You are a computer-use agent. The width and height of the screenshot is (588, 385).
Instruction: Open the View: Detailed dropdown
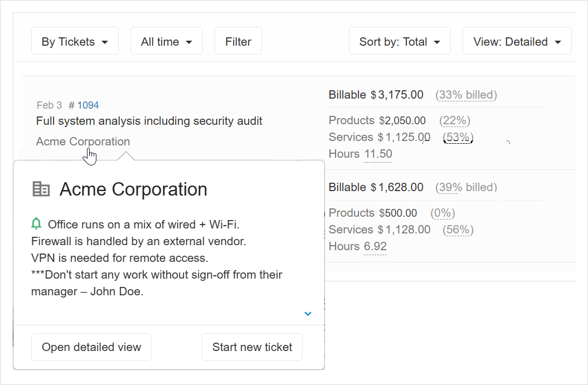(x=517, y=41)
